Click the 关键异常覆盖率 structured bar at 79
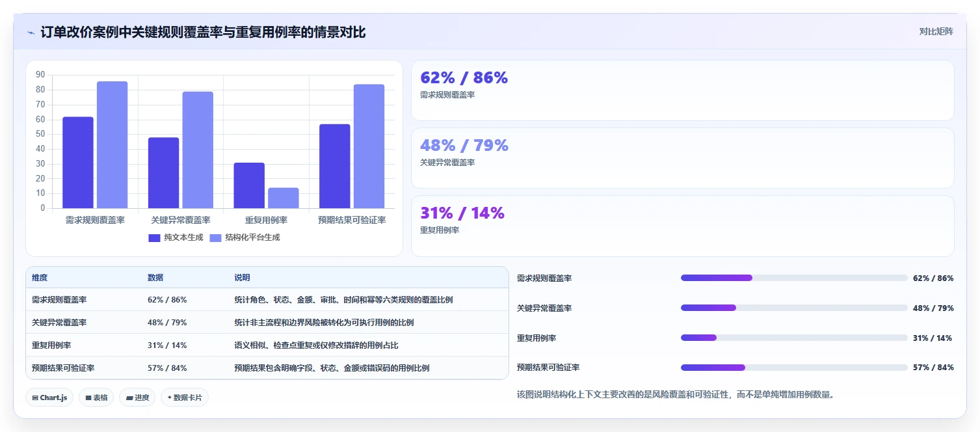Image resolution: width=980 pixels, height=432 pixels. point(198,150)
